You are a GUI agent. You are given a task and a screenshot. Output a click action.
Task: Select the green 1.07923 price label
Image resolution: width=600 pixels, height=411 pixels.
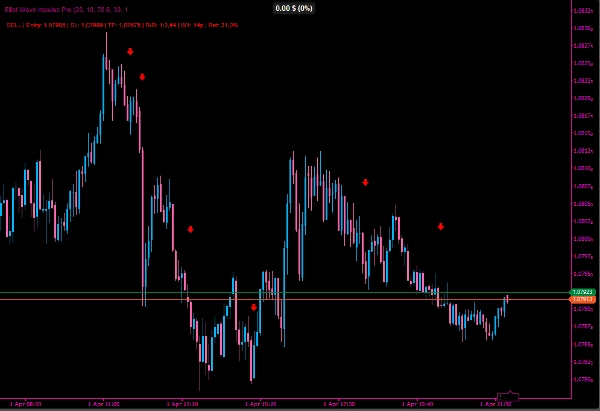coord(583,292)
